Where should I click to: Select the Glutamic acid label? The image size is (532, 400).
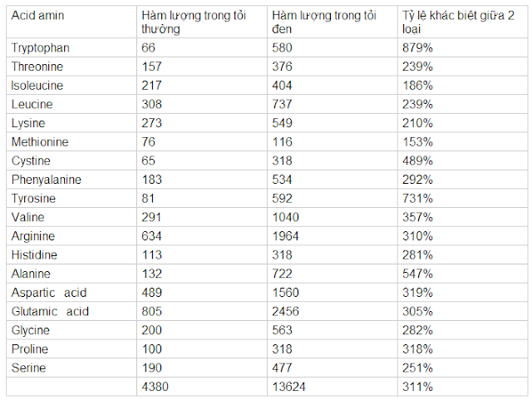50,312
